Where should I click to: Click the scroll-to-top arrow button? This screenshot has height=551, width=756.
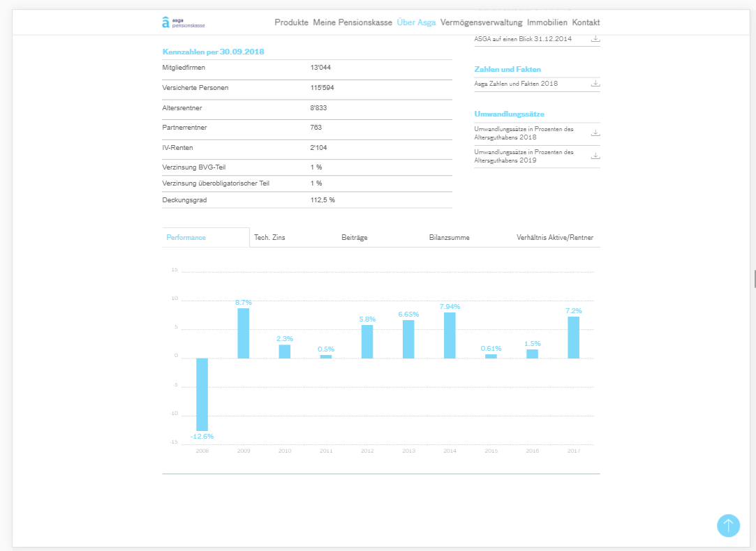[728, 525]
